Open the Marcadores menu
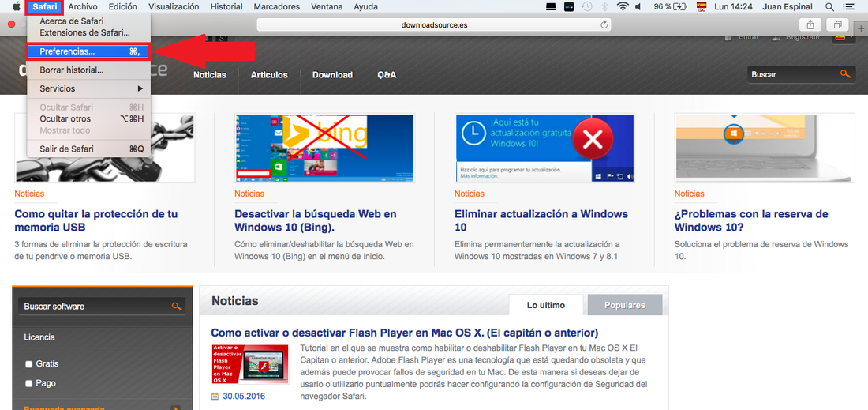 coord(276,6)
